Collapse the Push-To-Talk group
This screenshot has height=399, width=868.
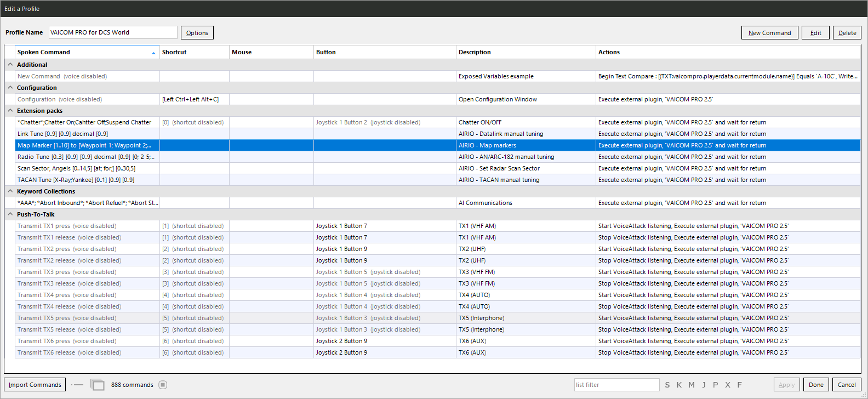click(10, 214)
